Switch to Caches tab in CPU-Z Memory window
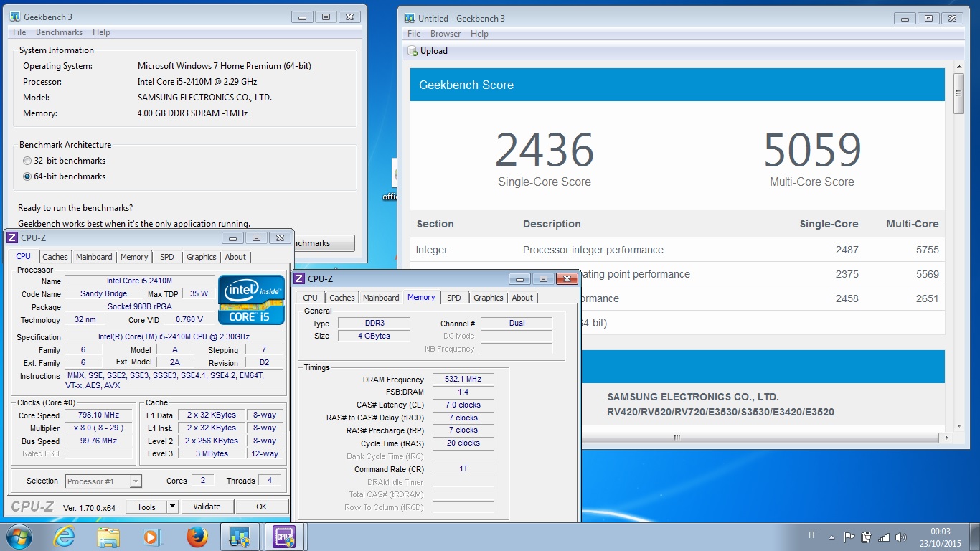The image size is (980, 551). 341,298
